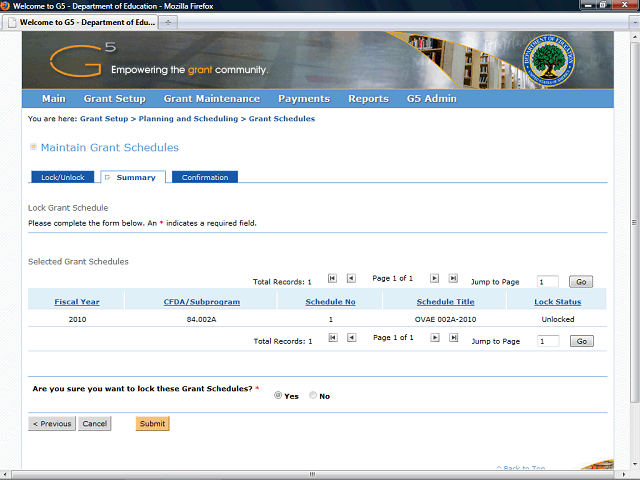Select No for locking grant schedules
This screenshot has height=480, width=640.
[x=313, y=395]
